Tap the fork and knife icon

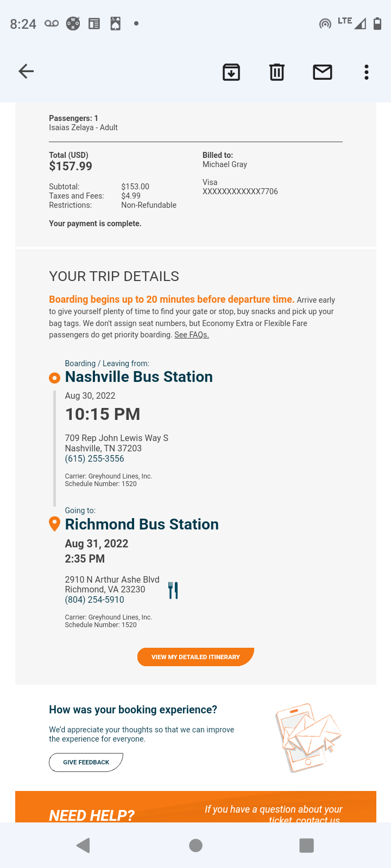(173, 590)
